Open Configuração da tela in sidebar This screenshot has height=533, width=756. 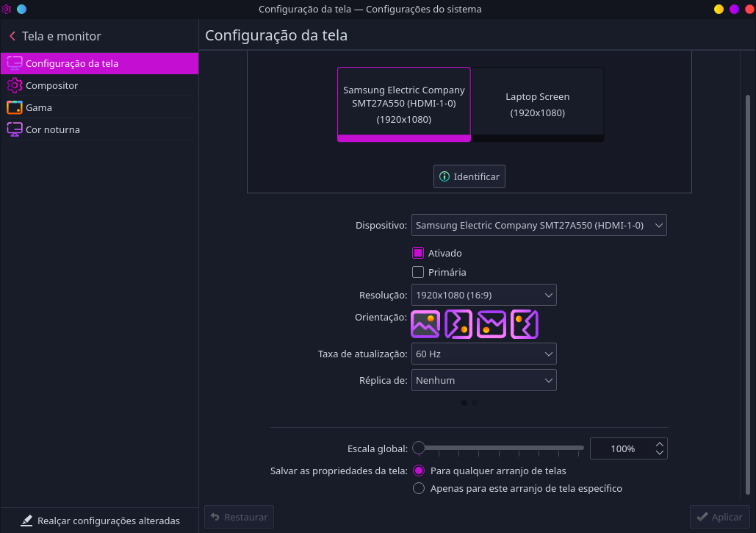99,63
